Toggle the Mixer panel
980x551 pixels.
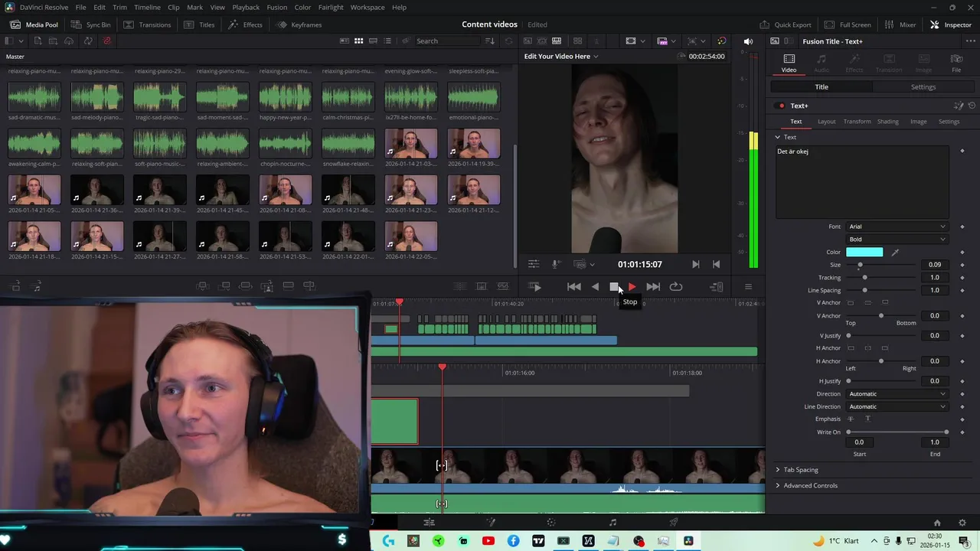point(901,24)
